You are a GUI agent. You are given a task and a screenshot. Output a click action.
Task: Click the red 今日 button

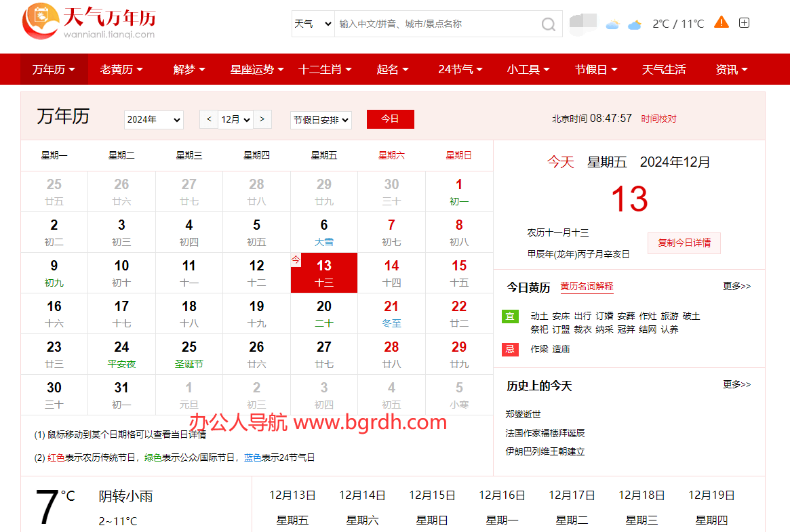(390, 119)
